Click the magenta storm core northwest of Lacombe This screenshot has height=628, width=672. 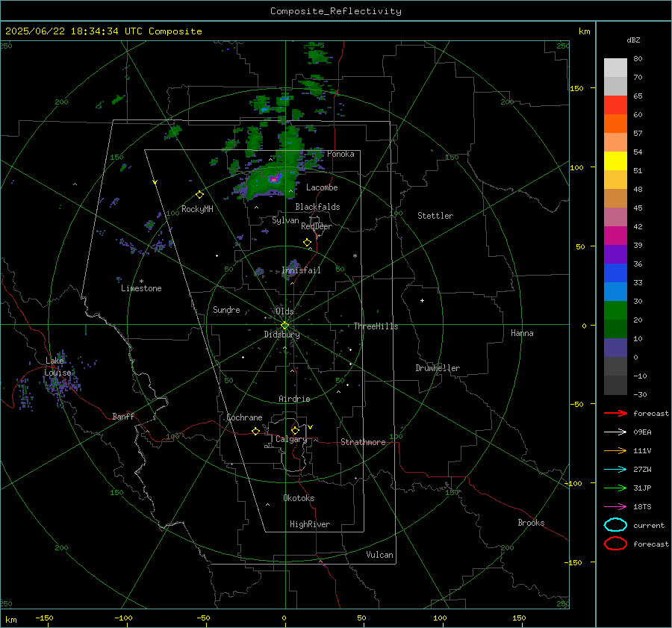pyautogui.click(x=274, y=178)
